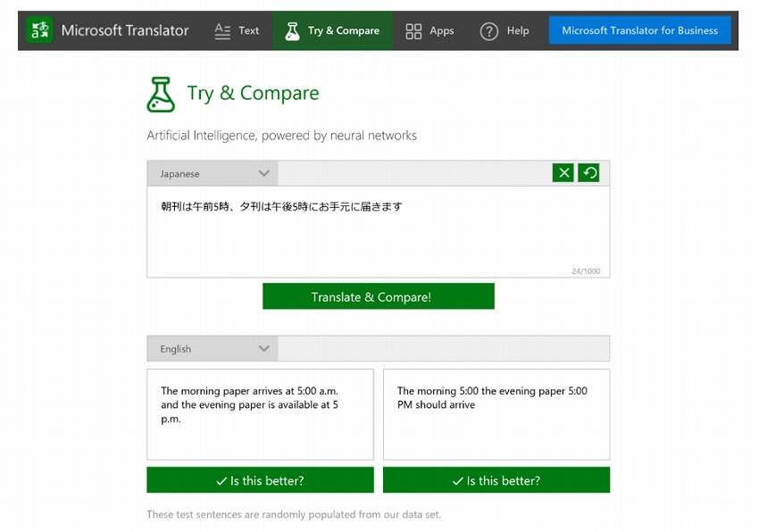The height and width of the screenshot is (532, 759).
Task: Open the Japanese source language dropdown
Action: 213,173
